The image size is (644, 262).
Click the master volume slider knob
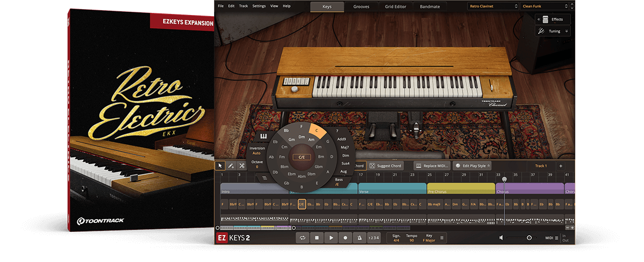[529, 238]
